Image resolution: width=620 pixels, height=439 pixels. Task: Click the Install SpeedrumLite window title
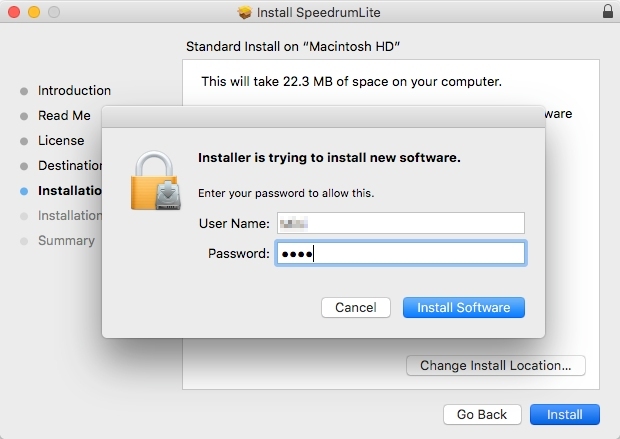pyautogui.click(x=319, y=13)
